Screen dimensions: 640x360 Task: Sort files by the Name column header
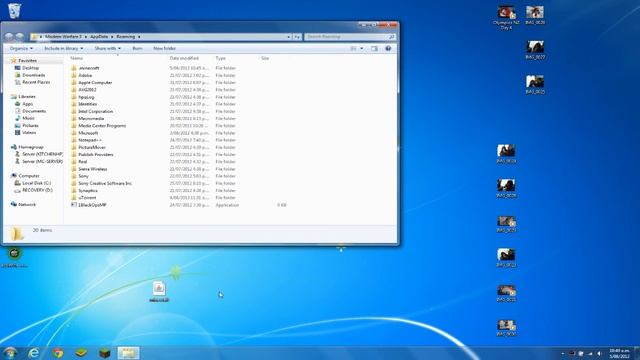77,58
